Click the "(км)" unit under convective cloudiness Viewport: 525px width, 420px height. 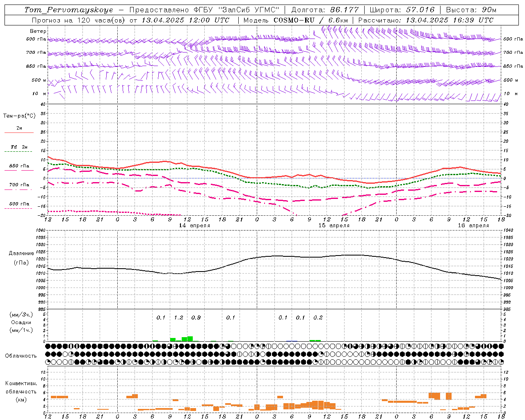click(x=21, y=399)
